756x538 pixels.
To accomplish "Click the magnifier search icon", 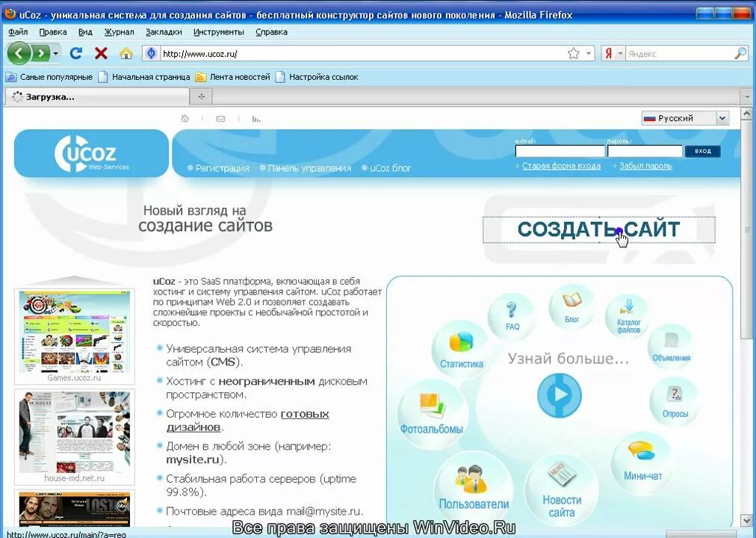I will point(740,54).
